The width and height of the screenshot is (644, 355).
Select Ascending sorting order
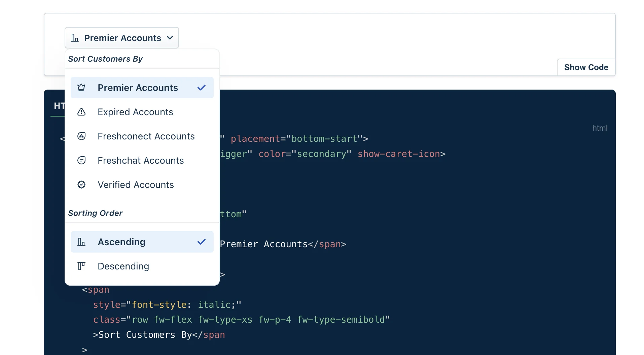(142, 242)
